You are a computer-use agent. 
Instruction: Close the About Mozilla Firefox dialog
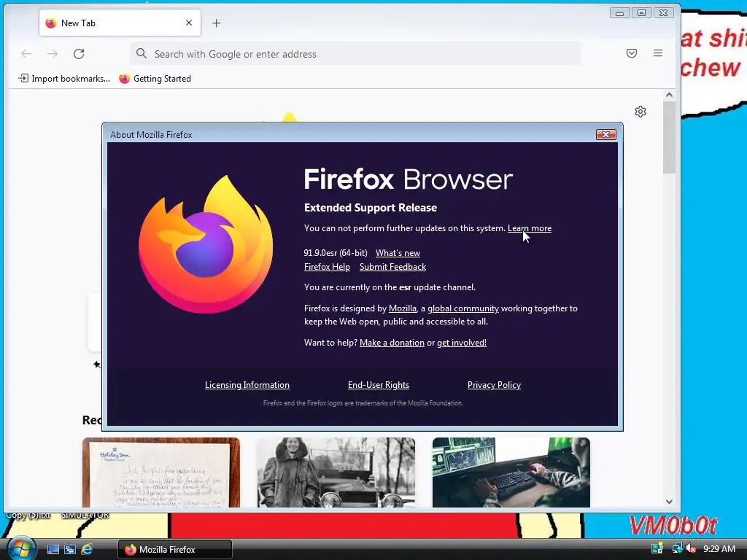pos(606,135)
